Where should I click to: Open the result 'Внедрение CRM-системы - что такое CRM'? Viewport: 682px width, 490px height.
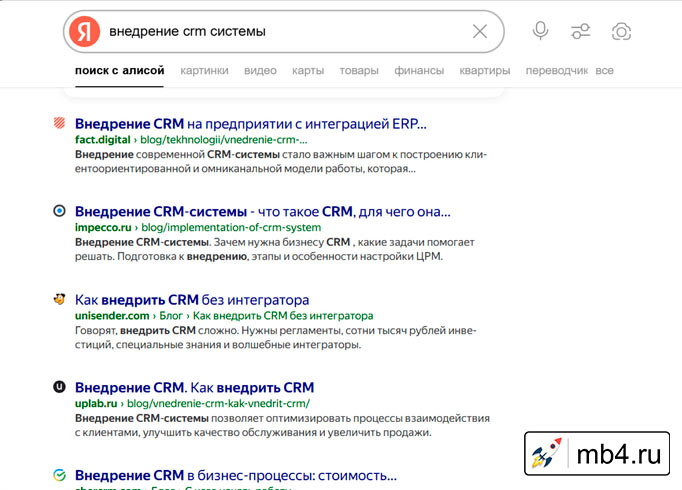[263, 212]
